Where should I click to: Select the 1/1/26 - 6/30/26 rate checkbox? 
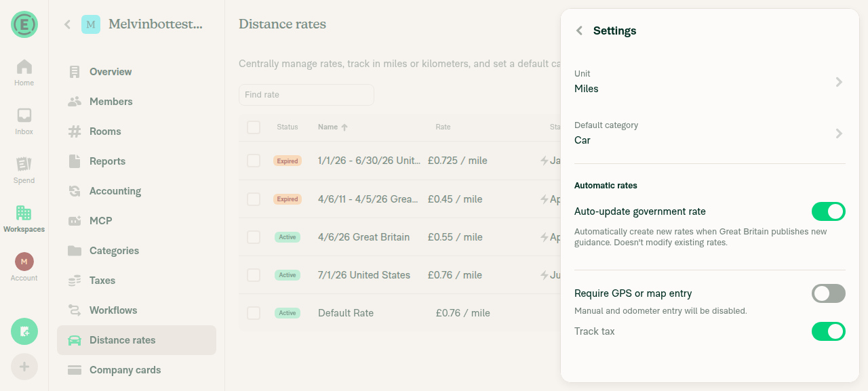254,161
